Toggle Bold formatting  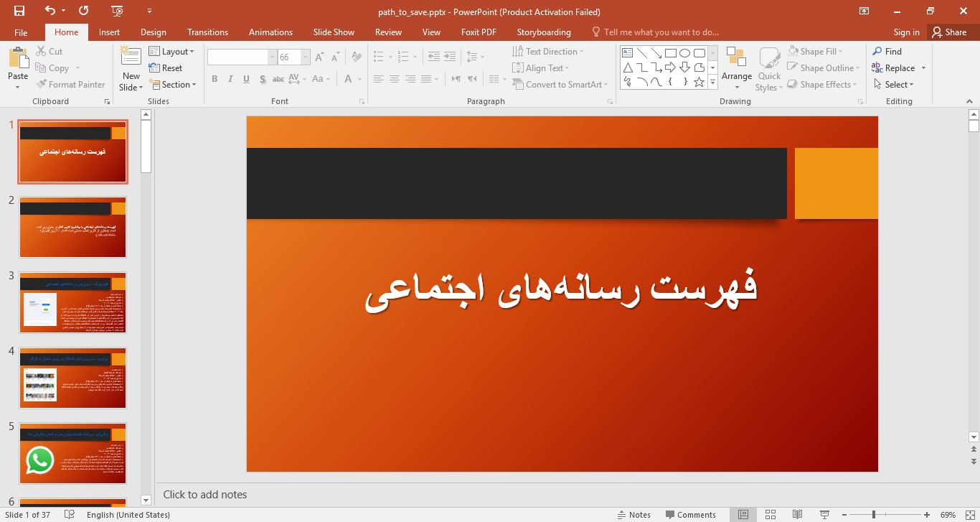(x=215, y=79)
